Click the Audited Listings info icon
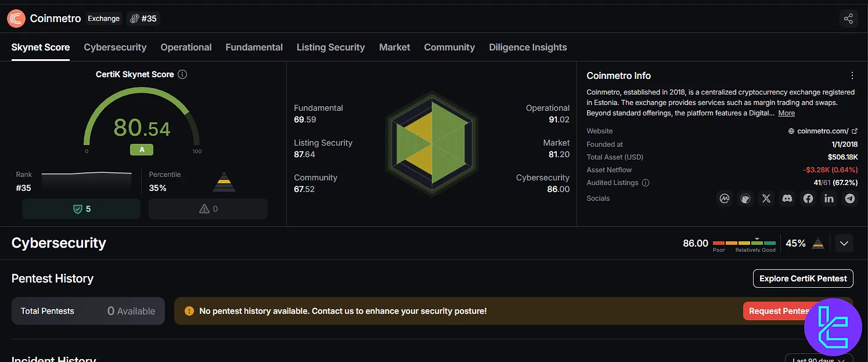Screen dimensions: 868x362 click(x=646, y=183)
